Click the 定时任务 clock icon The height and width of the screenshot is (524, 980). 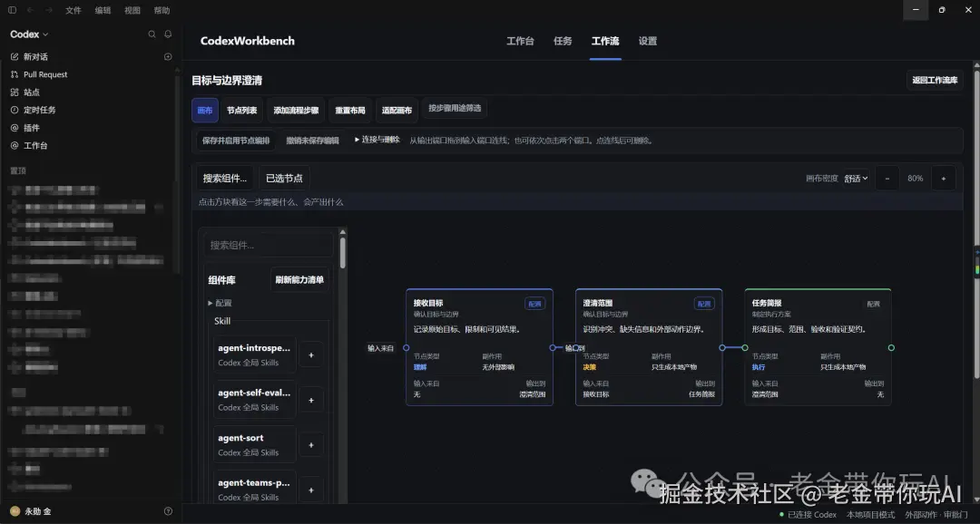tap(15, 110)
